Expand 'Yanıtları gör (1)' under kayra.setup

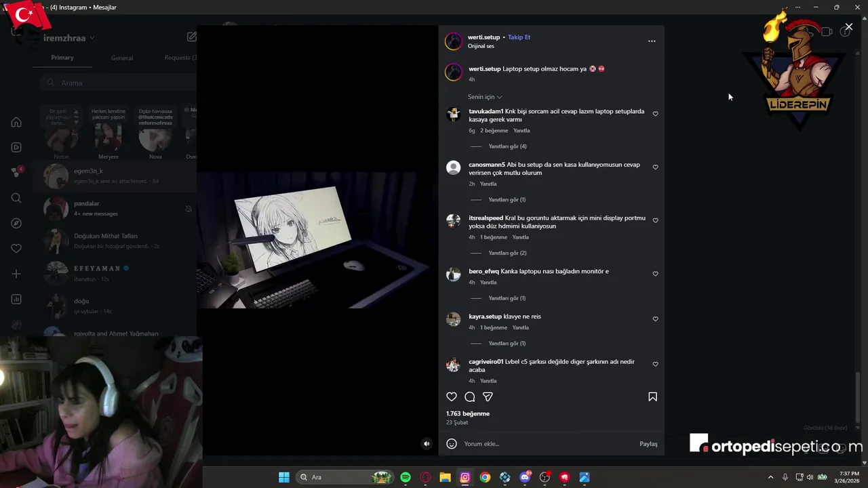point(507,344)
